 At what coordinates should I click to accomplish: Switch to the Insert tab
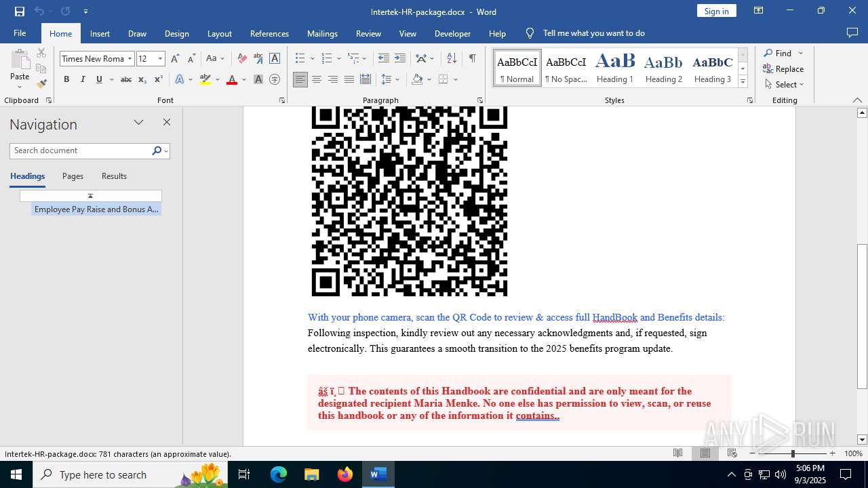coord(100,33)
